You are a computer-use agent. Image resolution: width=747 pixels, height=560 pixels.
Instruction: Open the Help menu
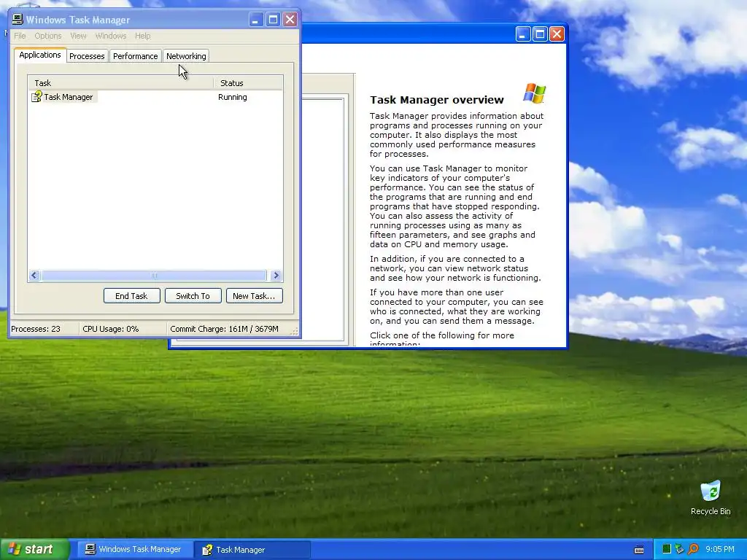coord(142,36)
